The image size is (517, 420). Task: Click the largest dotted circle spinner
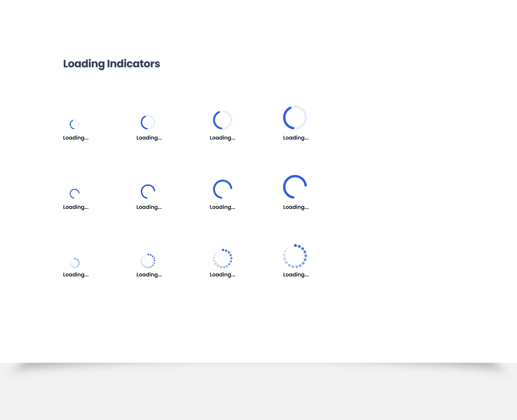(x=295, y=256)
